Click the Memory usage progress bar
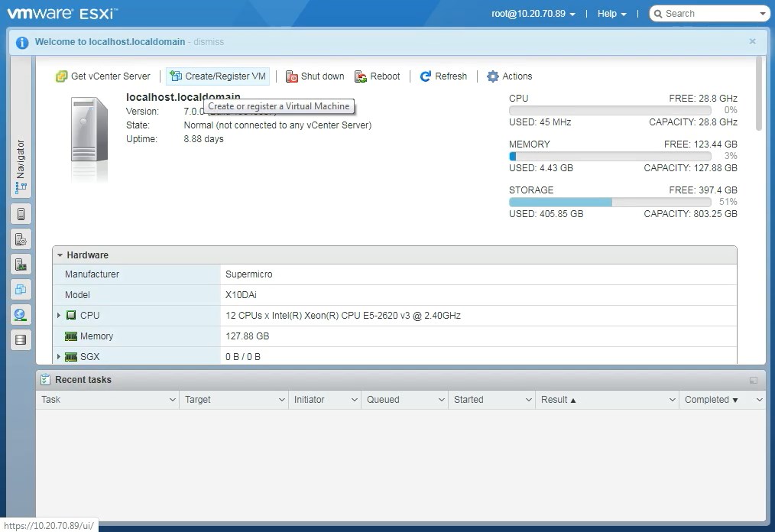 (610, 156)
